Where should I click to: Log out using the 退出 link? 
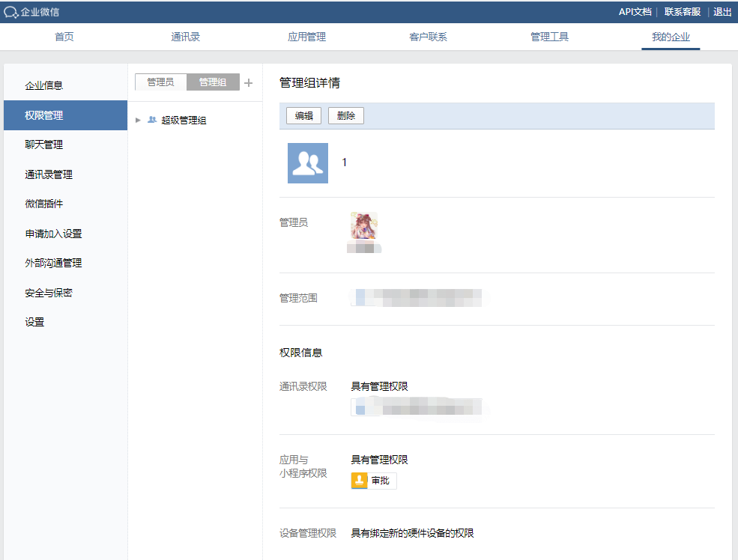pos(722,12)
